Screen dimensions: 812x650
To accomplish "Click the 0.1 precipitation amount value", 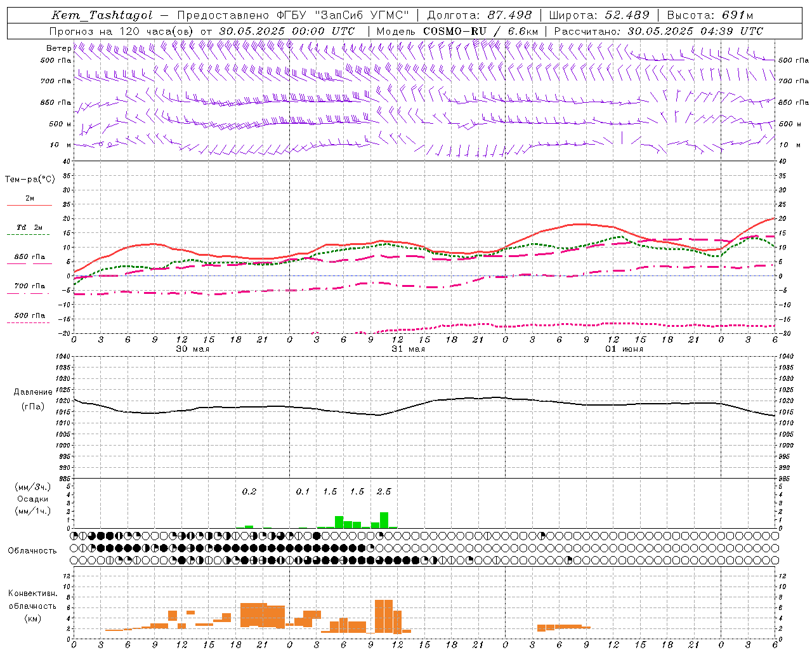I will 303,491.
